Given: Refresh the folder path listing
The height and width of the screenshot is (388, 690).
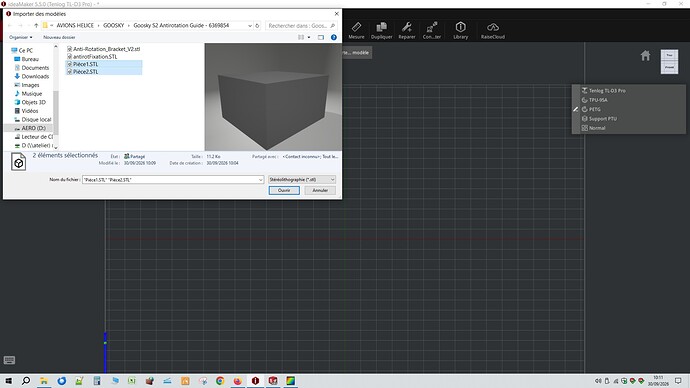Looking at the screenshot, I should pyautogui.click(x=257, y=26).
